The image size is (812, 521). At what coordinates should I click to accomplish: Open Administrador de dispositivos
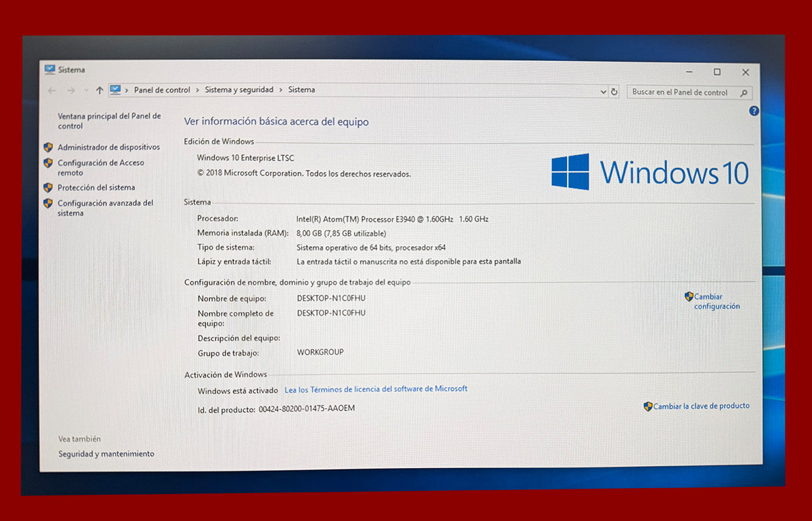click(108, 147)
